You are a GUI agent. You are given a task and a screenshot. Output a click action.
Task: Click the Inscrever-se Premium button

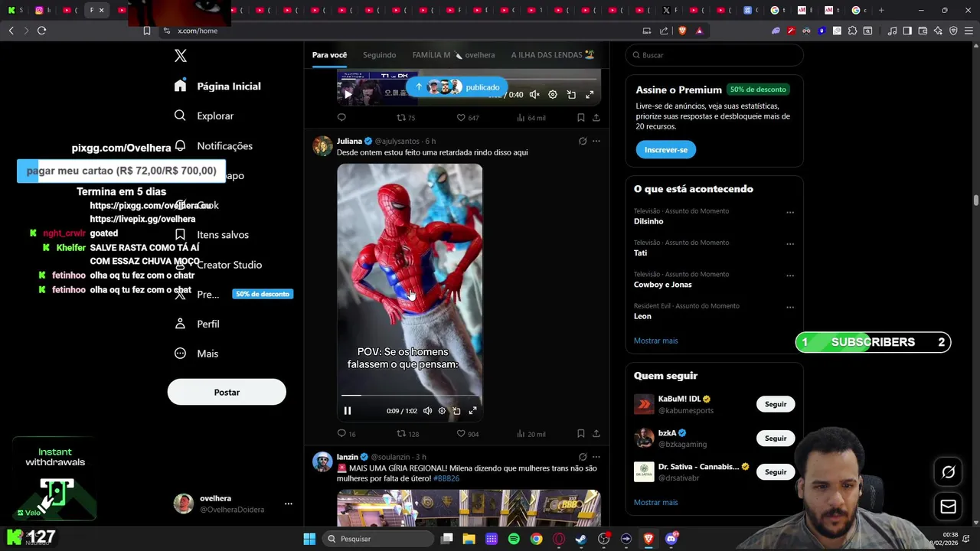point(665,150)
